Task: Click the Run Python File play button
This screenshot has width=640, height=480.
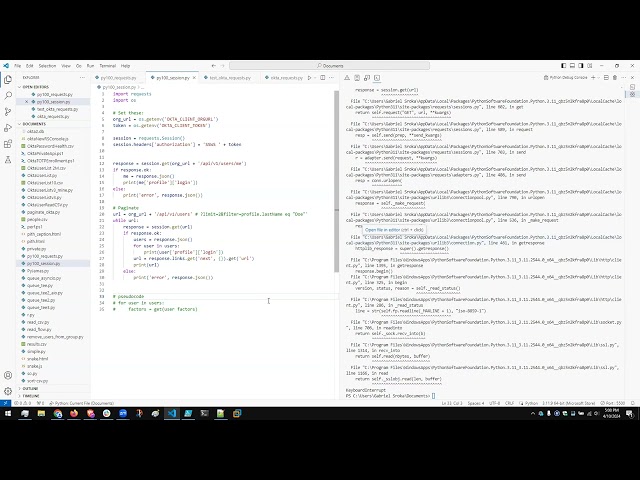Action: pyautogui.click(x=309, y=78)
